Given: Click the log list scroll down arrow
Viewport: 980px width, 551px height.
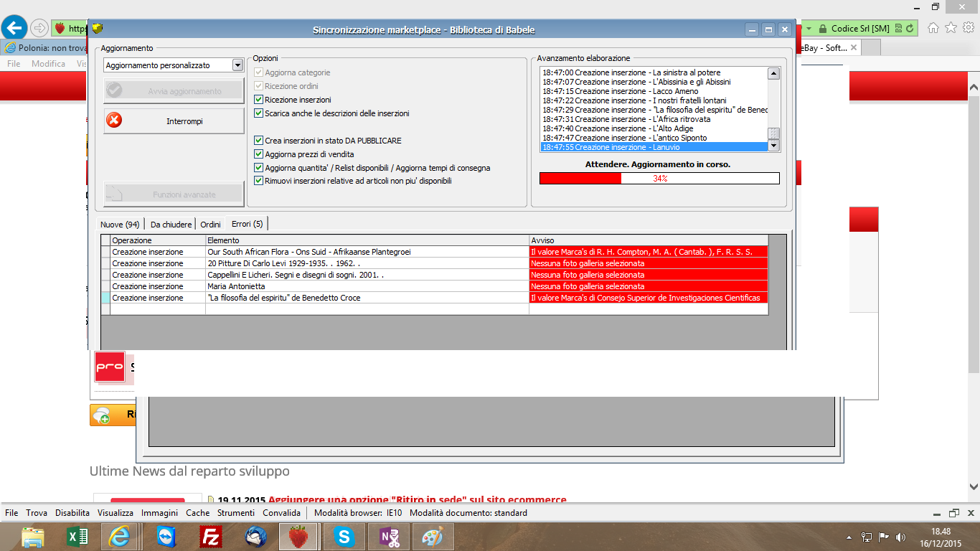Looking at the screenshot, I should coord(773,146).
